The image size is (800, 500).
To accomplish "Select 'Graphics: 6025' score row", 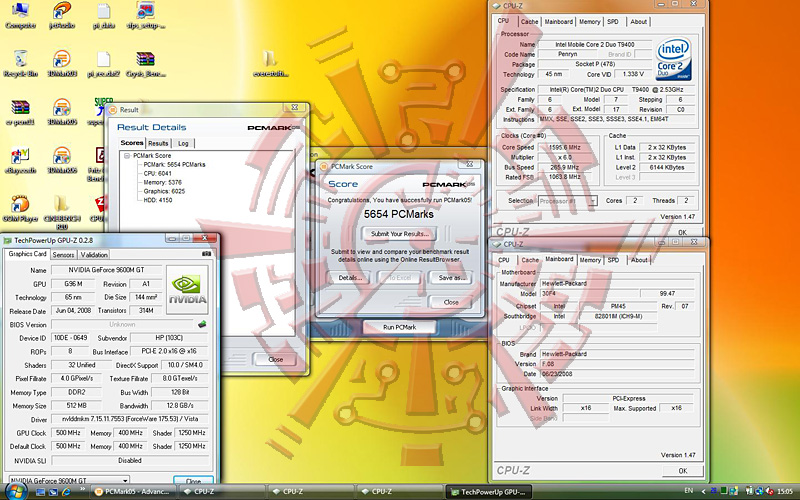I will pyautogui.click(x=164, y=191).
